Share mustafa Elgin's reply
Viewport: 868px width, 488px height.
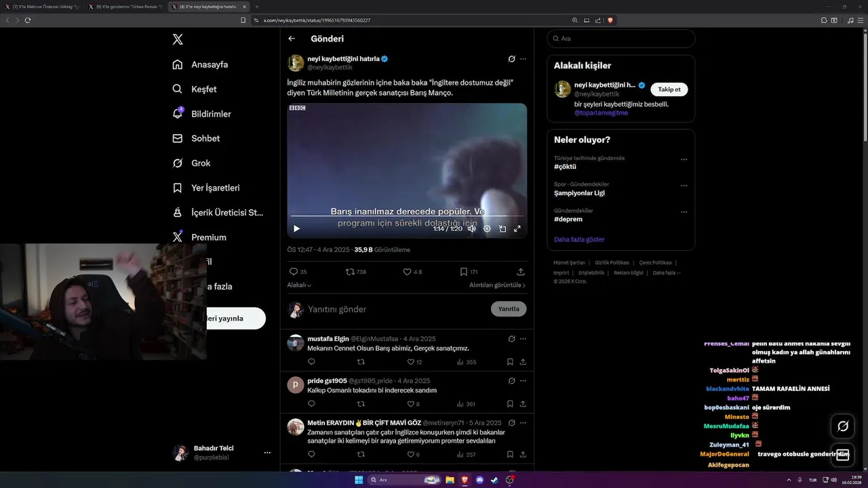pos(523,362)
